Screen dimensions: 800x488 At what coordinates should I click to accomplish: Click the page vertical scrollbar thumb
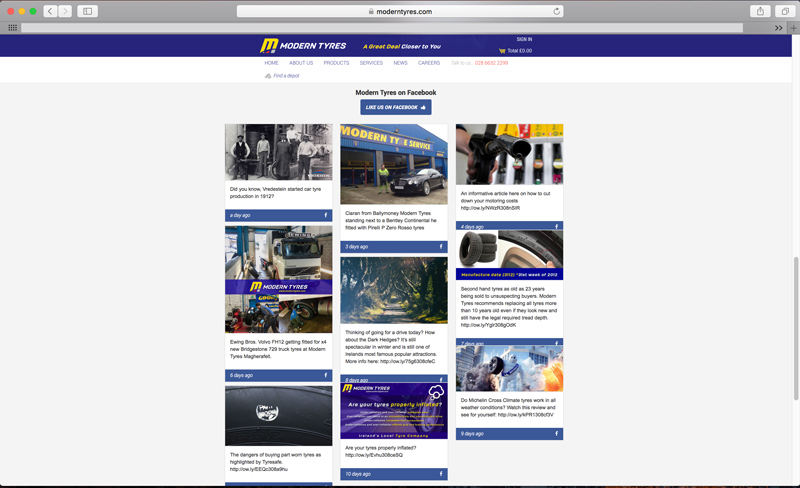coord(795,329)
